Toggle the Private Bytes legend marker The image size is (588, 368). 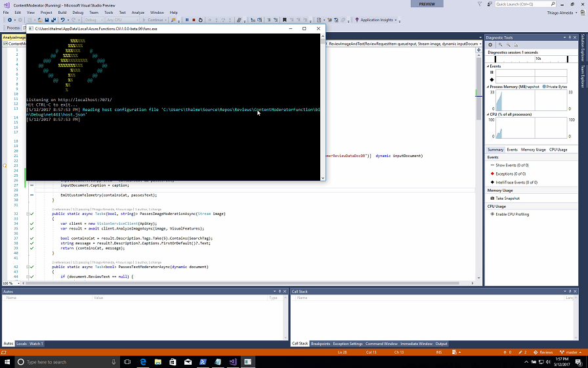pyautogui.click(x=544, y=87)
